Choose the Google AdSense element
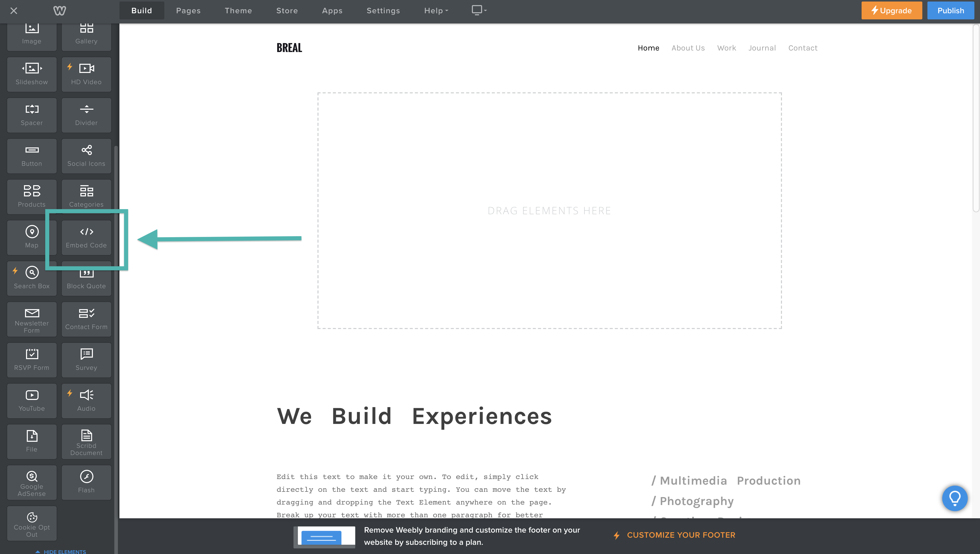The width and height of the screenshot is (980, 554). coord(32,482)
